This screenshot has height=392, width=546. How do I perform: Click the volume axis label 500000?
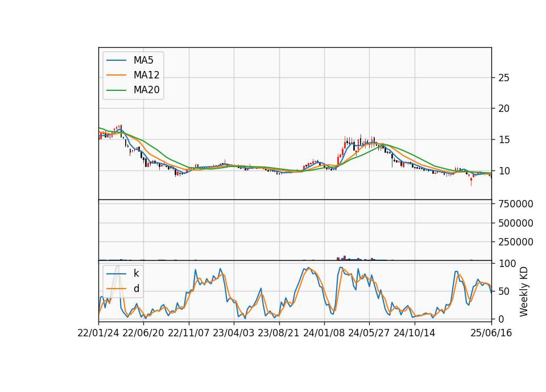[516, 223]
